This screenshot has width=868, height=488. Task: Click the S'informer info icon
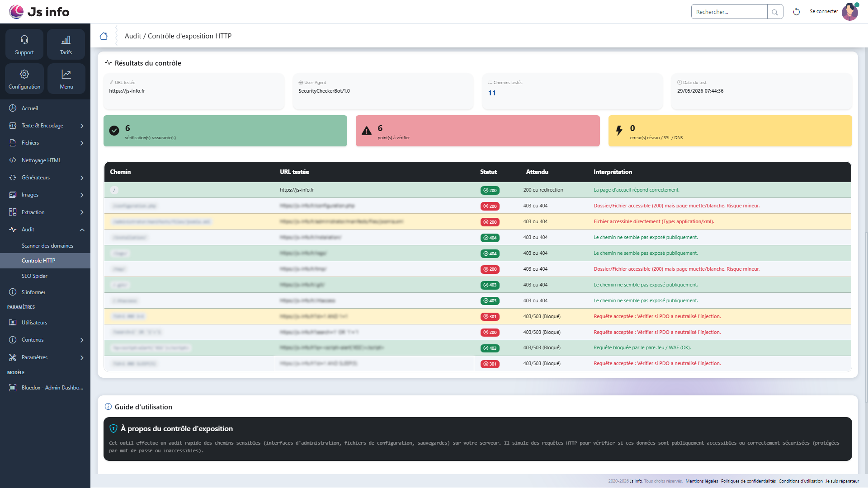point(13,292)
